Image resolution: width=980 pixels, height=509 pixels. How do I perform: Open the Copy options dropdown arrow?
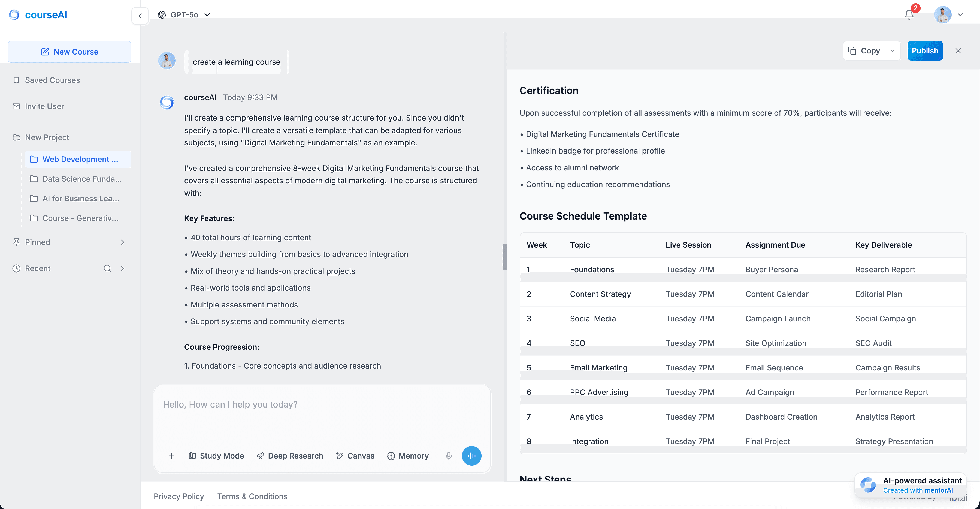(x=893, y=51)
